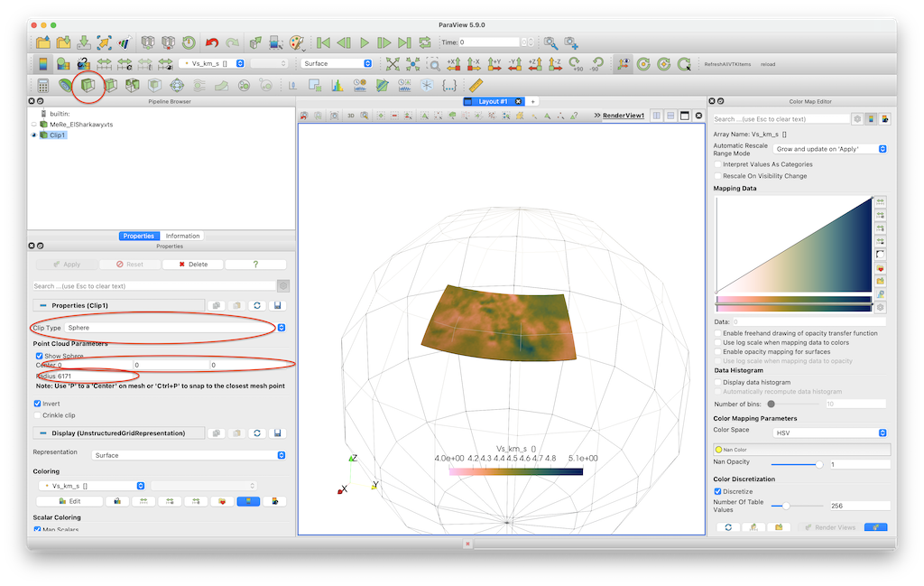Image resolution: width=924 pixels, height=586 pixels.
Task: Click the Play animation button
Action: pos(365,42)
